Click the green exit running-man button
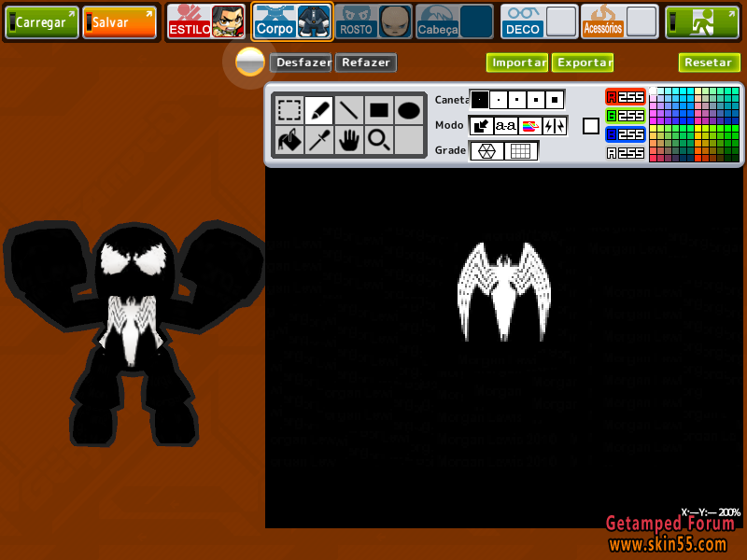Image resolution: width=747 pixels, height=560 pixels. [702, 21]
